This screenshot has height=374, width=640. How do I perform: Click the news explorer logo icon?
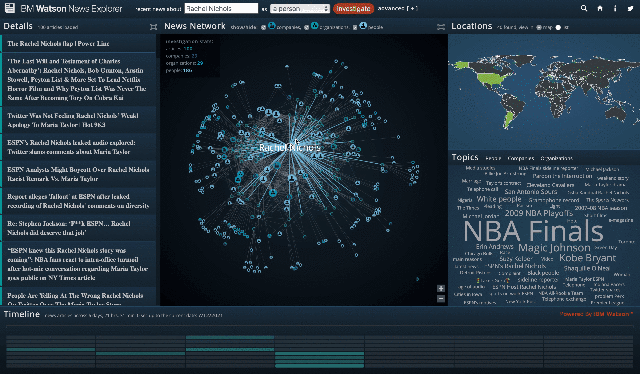pos(9,8)
